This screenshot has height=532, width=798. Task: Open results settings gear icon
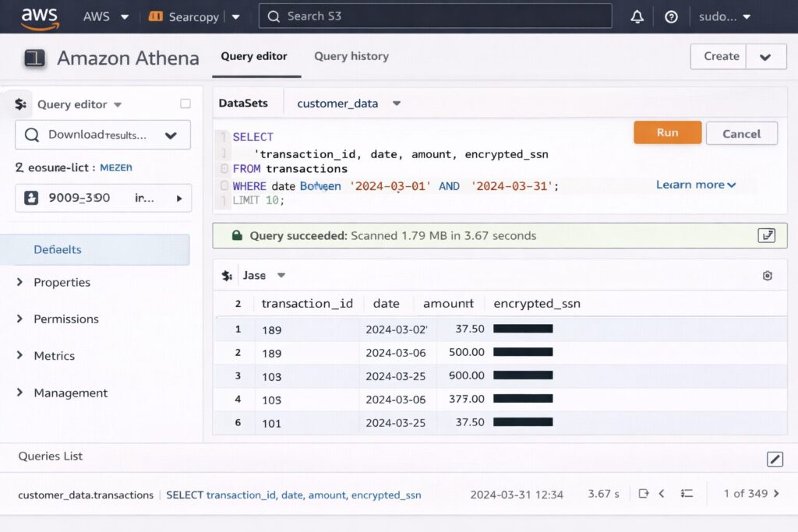[x=767, y=276]
